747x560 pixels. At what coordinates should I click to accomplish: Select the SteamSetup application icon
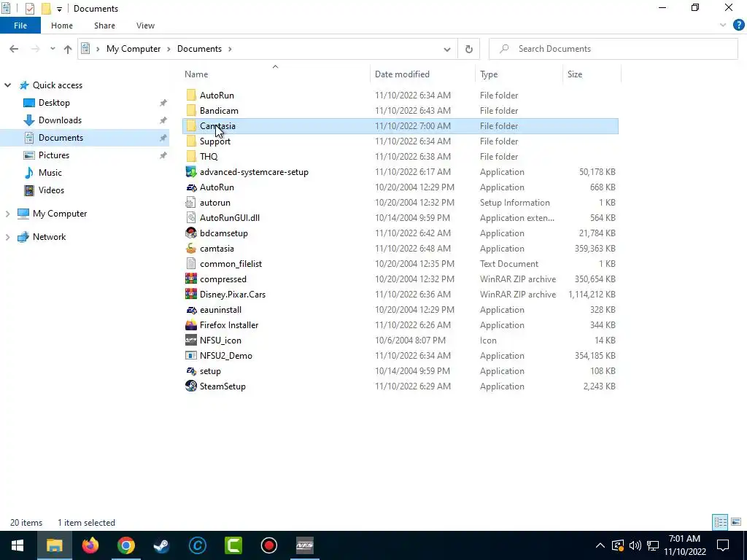[x=191, y=386]
